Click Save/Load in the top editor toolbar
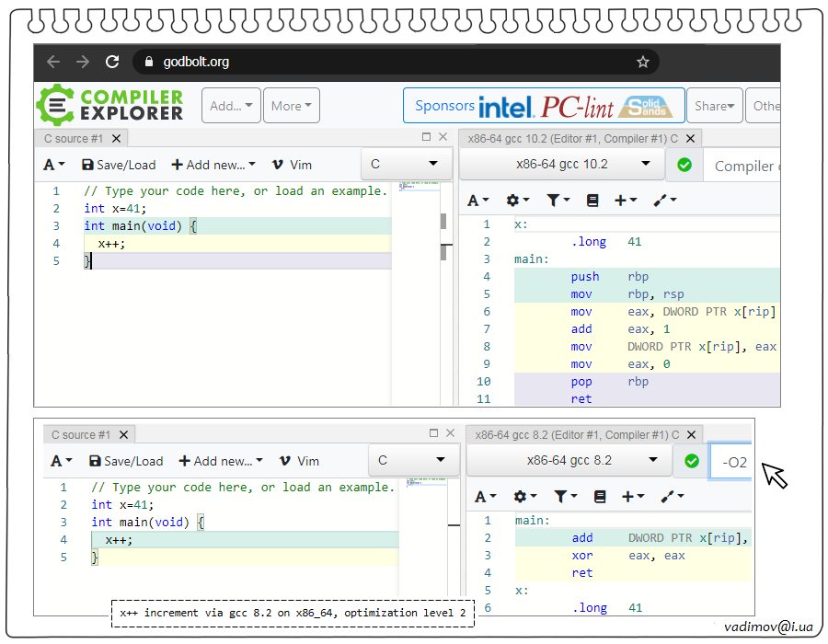Viewport: 828px width, 644px height. pyautogui.click(x=119, y=165)
